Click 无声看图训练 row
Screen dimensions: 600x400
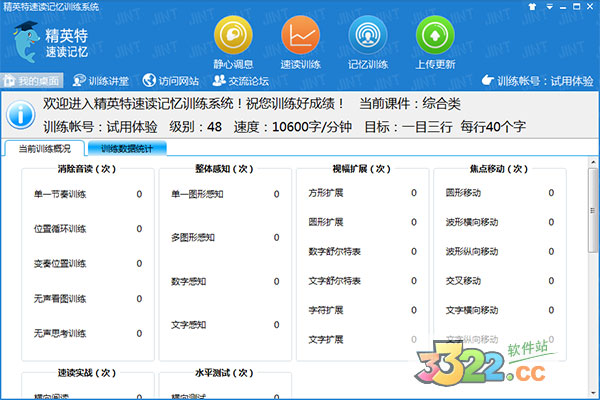88,299
